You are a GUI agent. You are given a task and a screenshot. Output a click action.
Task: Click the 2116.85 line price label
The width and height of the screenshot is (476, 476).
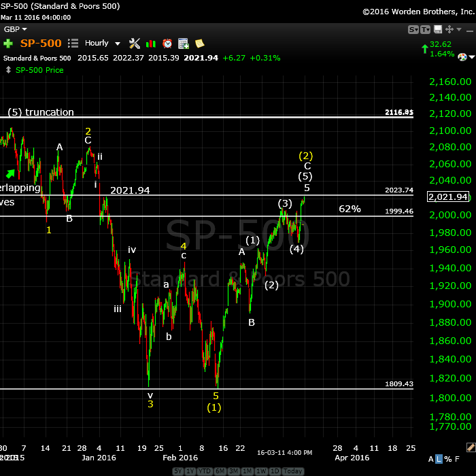pos(399,112)
